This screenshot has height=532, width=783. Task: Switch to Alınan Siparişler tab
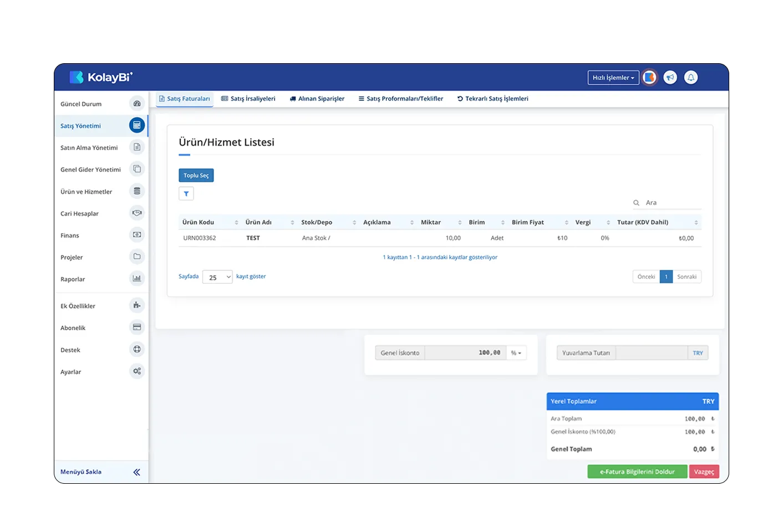[317, 99]
